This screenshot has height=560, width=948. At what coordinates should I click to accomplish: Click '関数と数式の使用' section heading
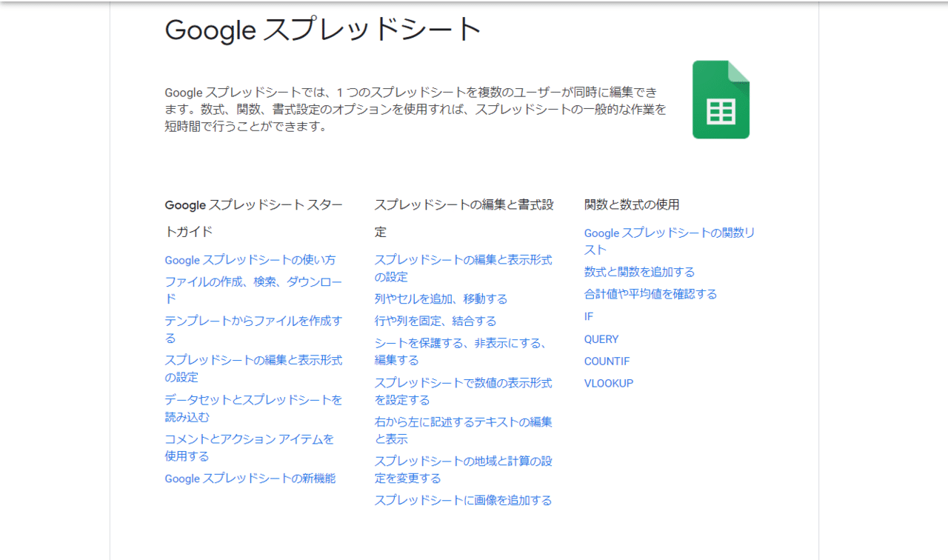tap(631, 204)
